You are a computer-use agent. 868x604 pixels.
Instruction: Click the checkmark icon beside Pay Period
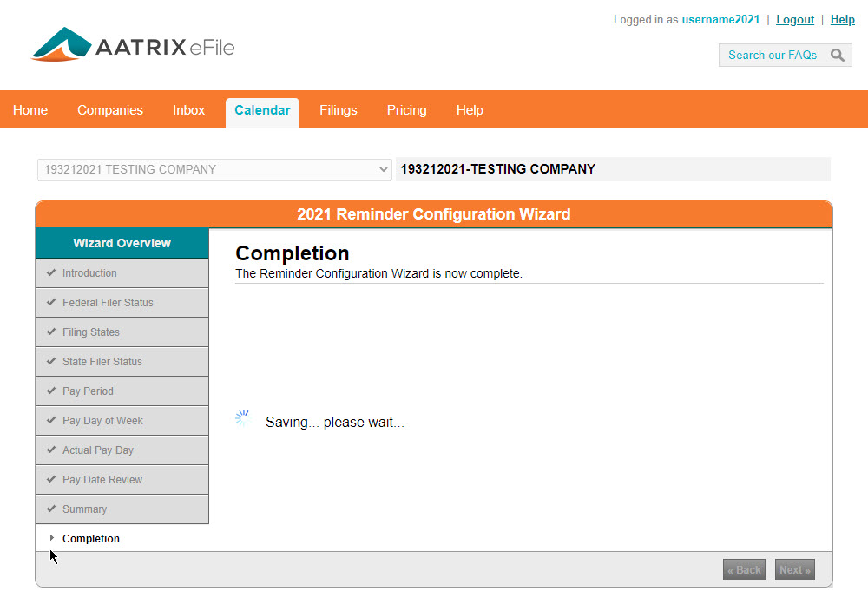pyautogui.click(x=51, y=391)
